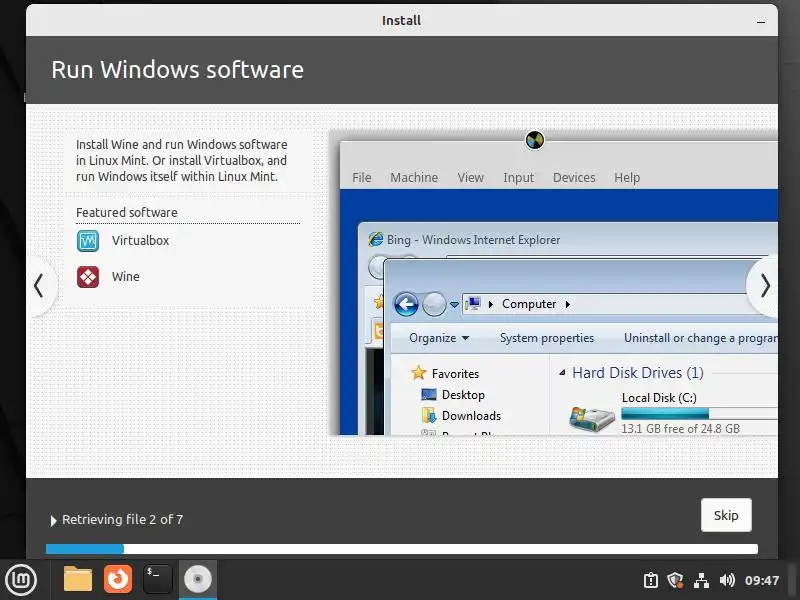Click System properties in the screenshot

click(x=546, y=338)
